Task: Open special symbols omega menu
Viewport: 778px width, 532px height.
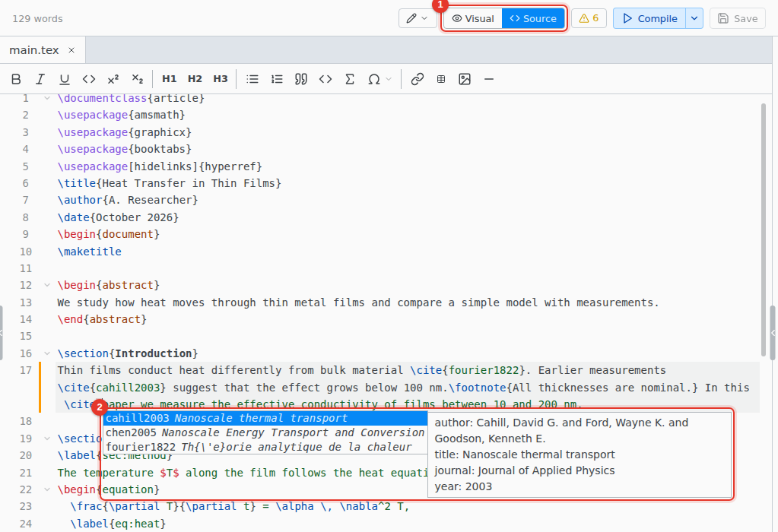Action: coord(379,79)
